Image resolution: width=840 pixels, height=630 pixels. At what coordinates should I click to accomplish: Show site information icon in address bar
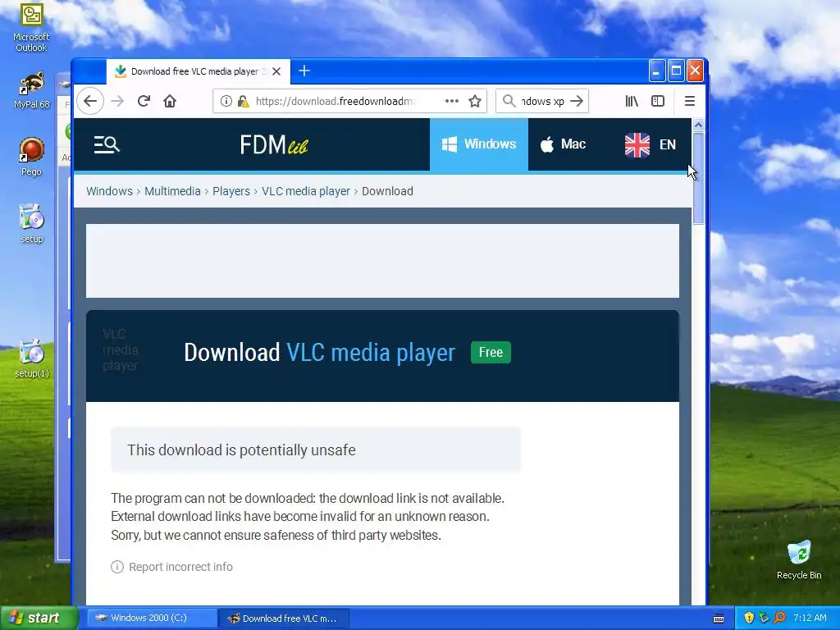point(226,101)
